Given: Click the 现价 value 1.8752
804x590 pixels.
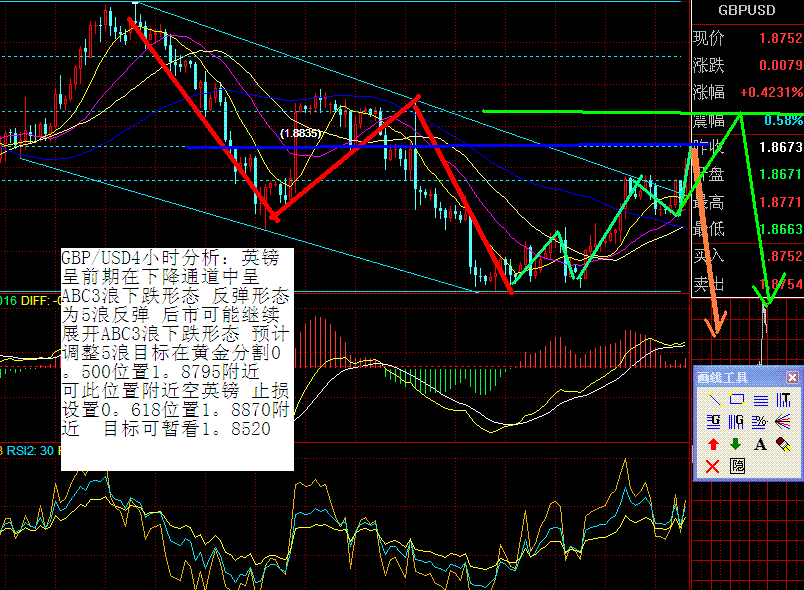Looking at the screenshot, I should 780,38.
